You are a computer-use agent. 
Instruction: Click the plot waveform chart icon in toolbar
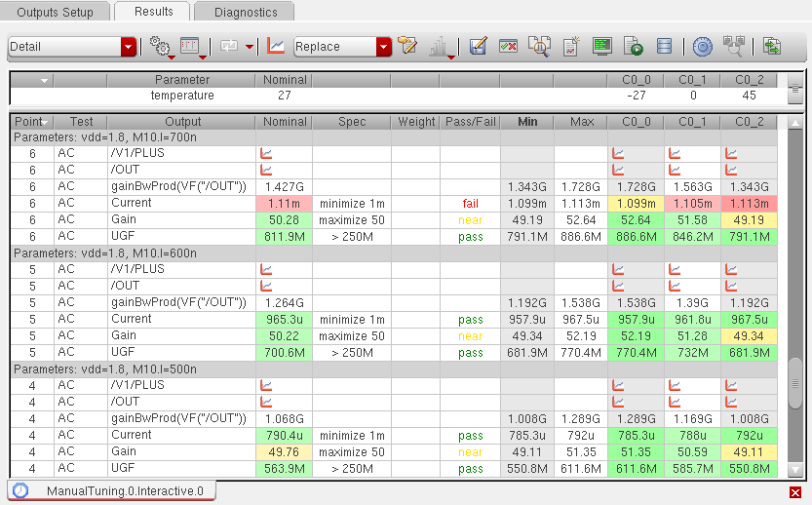tap(276, 46)
